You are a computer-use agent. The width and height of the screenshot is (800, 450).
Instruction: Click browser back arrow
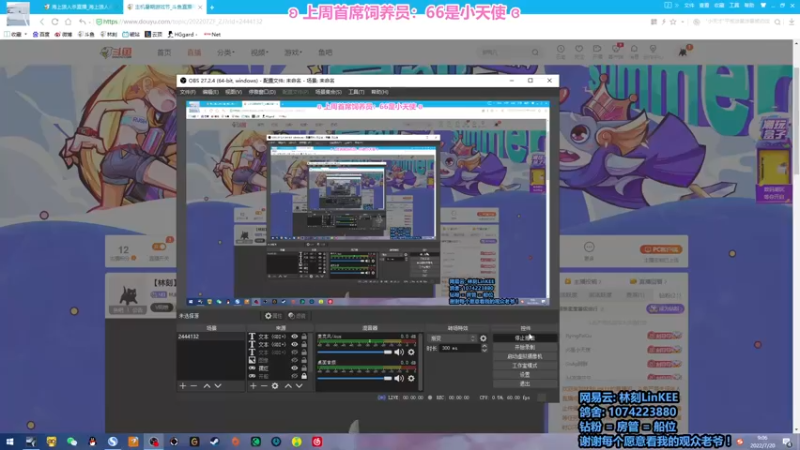click(x=42, y=22)
